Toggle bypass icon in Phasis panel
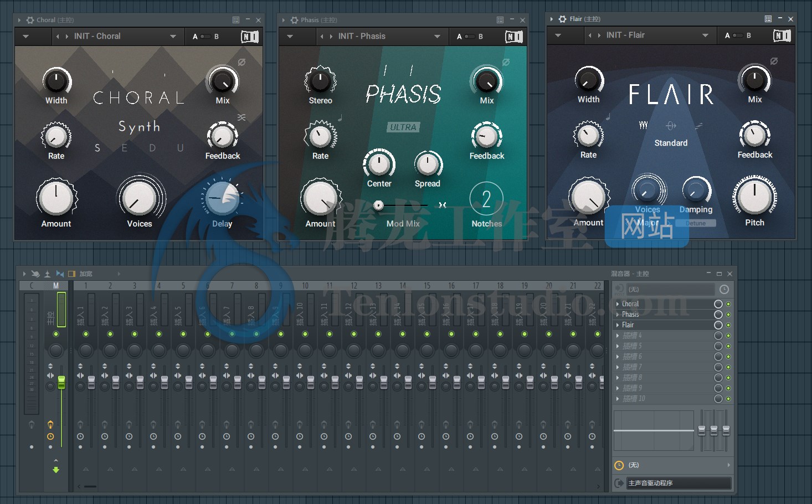 pos(506,62)
